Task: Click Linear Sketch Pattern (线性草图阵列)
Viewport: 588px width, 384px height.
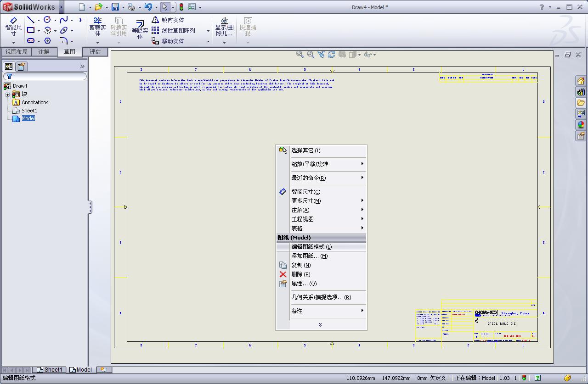Action: 174,30
